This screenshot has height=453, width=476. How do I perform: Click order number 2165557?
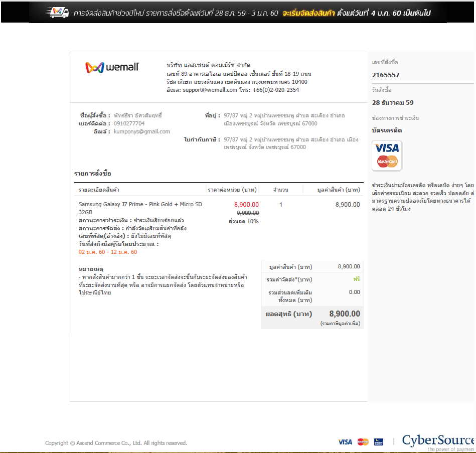(386, 75)
